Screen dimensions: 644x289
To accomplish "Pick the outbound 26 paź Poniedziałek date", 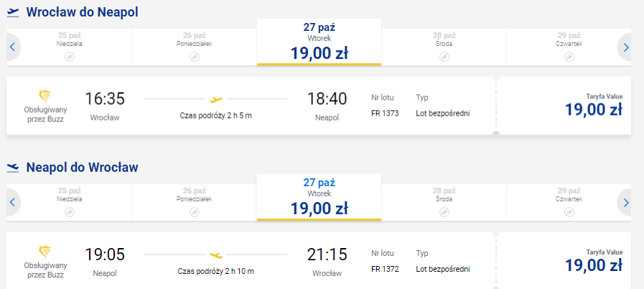I will coord(195,47).
